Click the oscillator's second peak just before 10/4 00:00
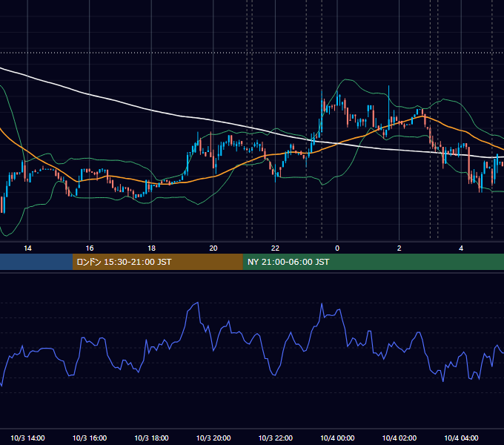 322,304
